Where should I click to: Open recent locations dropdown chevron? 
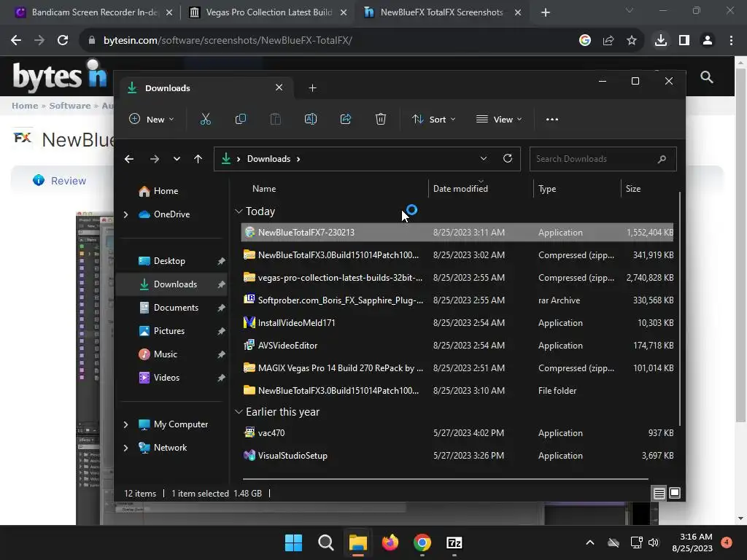point(177,159)
